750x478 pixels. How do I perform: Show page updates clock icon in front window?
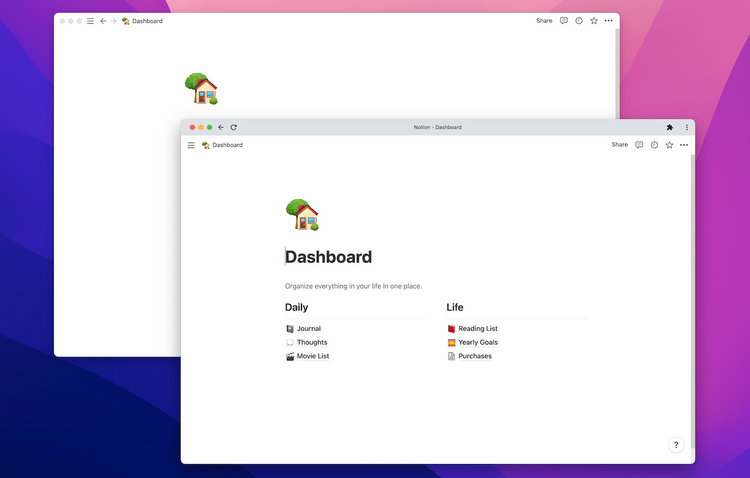coord(654,145)
